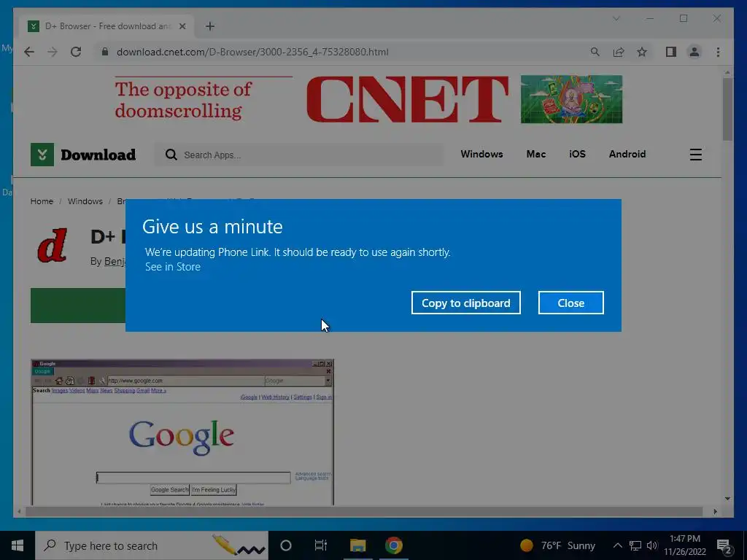This screenshot has height=560, width=747.
Task: Open the Google screenshot thumbnail
Action: (x=182, y=432)
